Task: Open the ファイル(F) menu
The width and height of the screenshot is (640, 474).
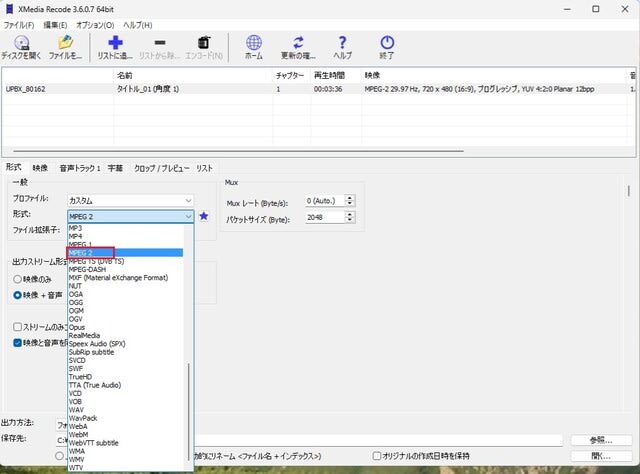Action: (19, 25)
